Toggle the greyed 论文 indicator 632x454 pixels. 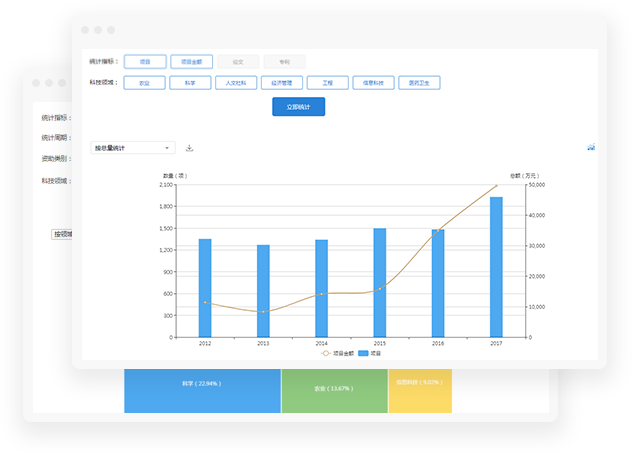(238, 62)
